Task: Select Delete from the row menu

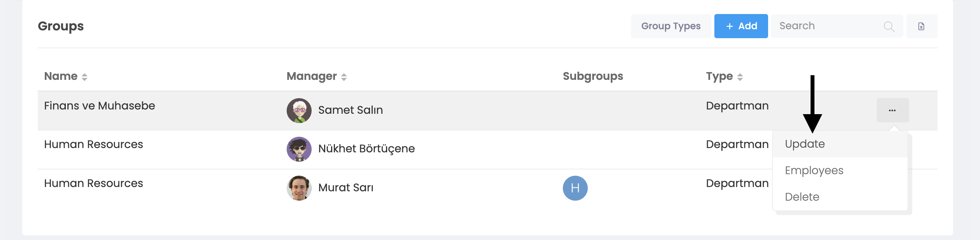Action: (x=802, y=197)
